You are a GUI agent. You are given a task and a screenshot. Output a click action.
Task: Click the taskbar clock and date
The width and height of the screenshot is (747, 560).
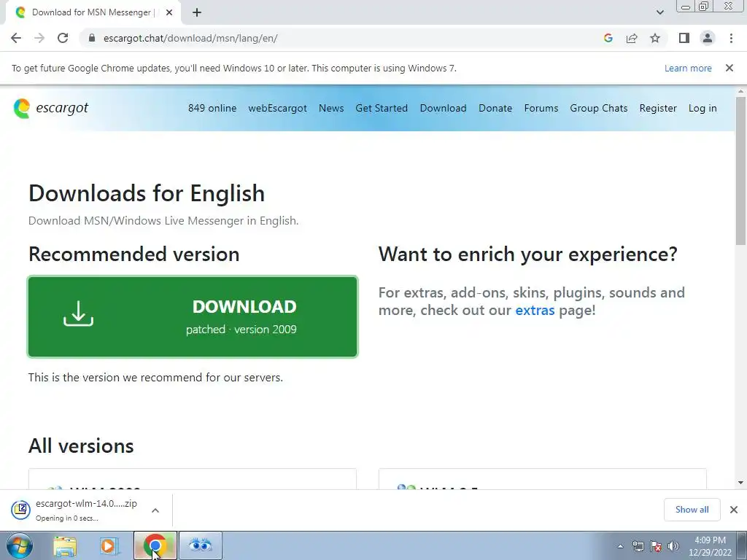click(x=710, y=546)
